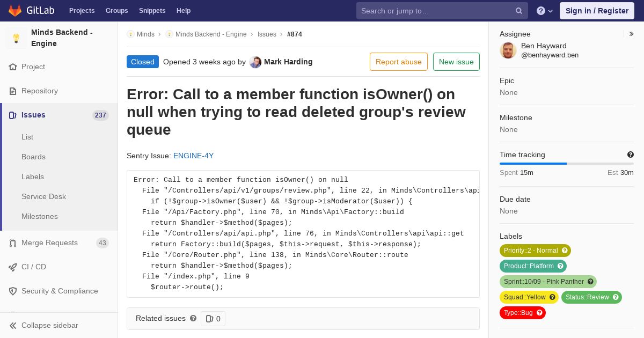Click the #874 issue breadcrumb
Viewport: 644px width, 338px height.
click(x=295, y=34)
